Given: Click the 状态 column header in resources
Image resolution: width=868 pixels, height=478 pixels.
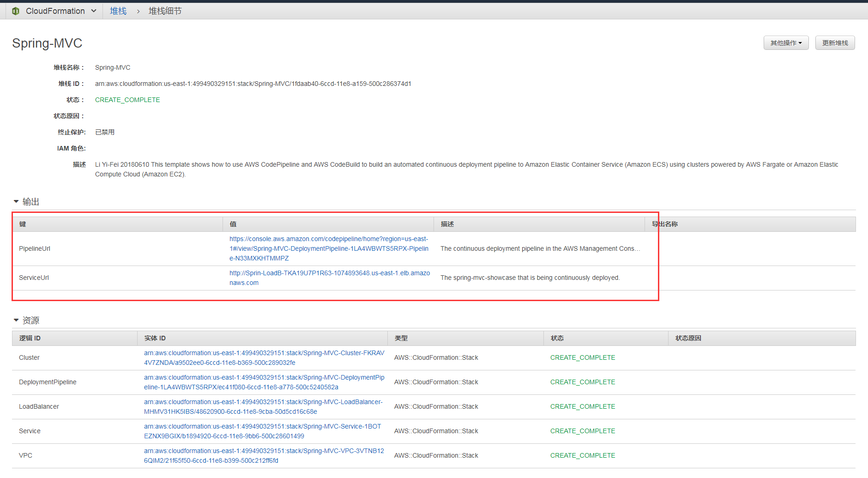Looking at the screenshot, I should (606, 338).
